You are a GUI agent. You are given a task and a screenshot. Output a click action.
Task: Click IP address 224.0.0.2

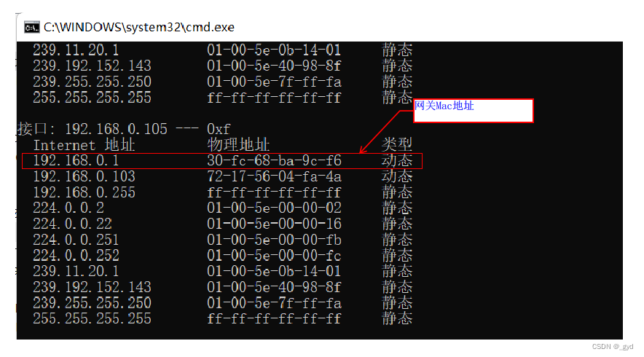pos(68,208)
